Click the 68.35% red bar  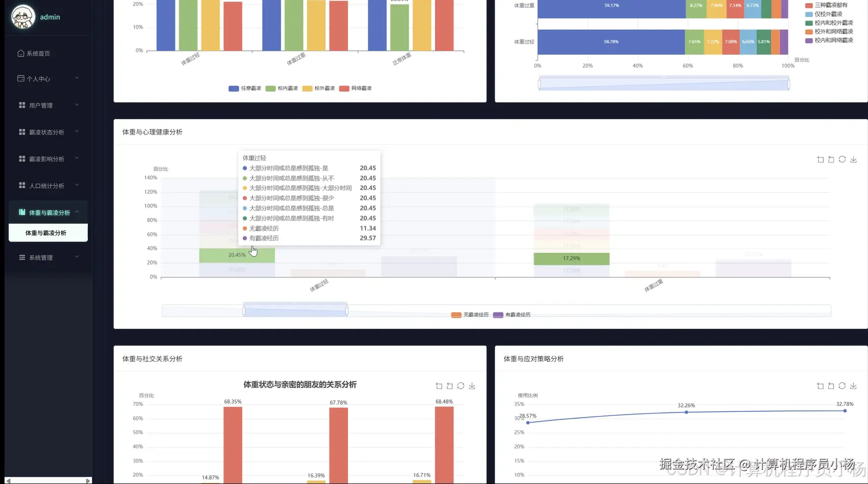233,445
